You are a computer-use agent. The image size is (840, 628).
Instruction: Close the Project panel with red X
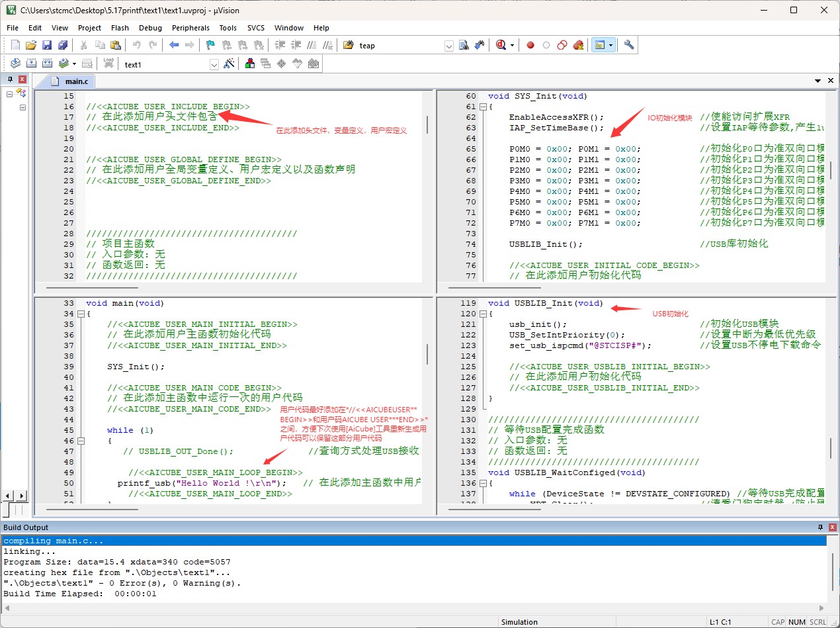tap(22, 79)
